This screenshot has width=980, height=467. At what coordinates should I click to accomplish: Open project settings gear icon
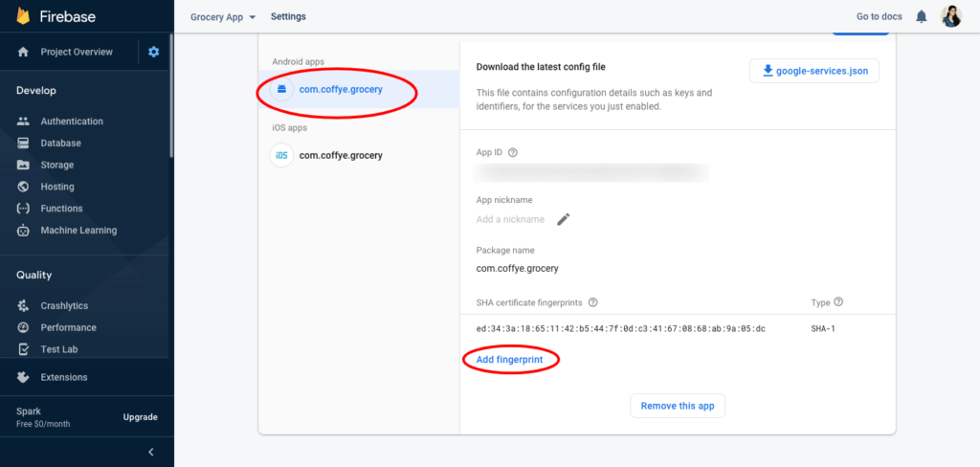154,52
